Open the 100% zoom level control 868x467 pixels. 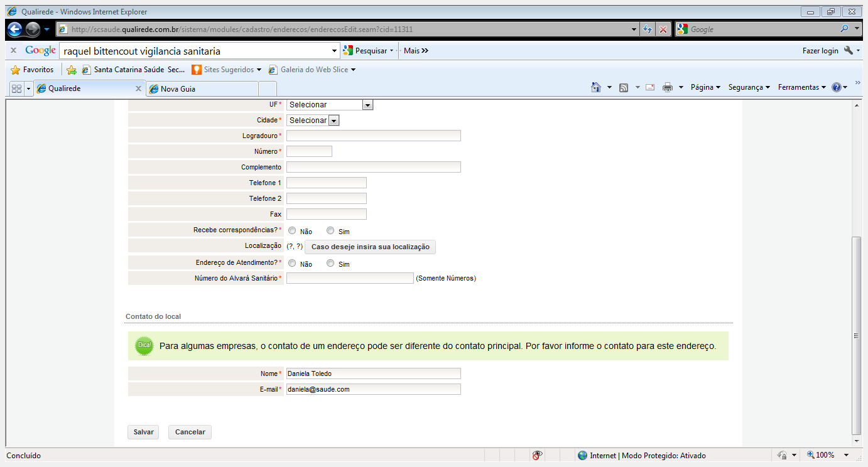(x=829, y=455)
